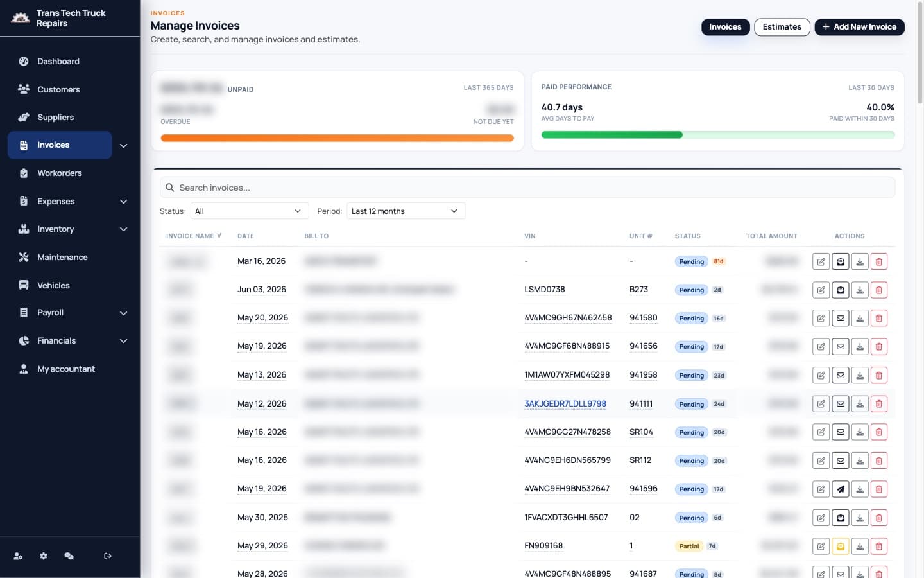Expand the Invoices sidebar submenu chevron
The height and width of the screenshot is (578, 924).
124,146
